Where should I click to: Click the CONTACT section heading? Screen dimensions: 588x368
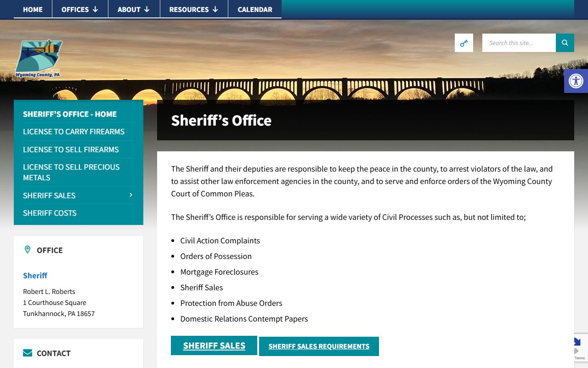pyautogui.click(x=54, y=353)
